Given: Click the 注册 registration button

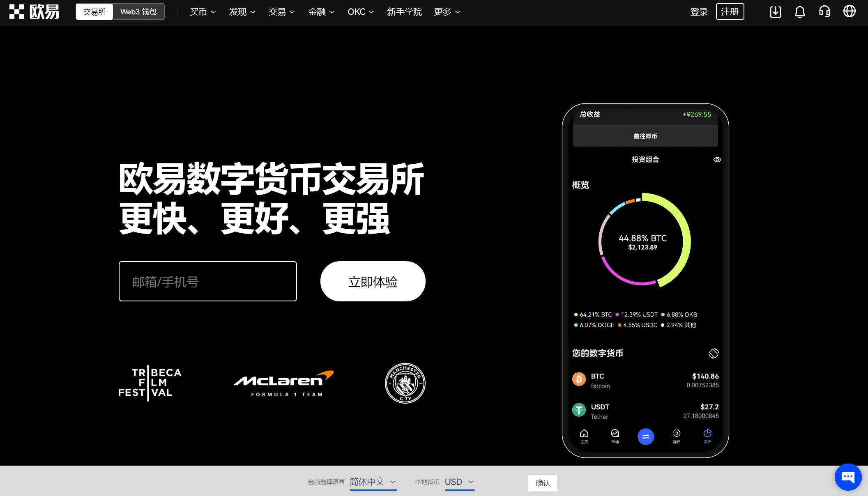Looking at the screenshot, I should 730,11.
